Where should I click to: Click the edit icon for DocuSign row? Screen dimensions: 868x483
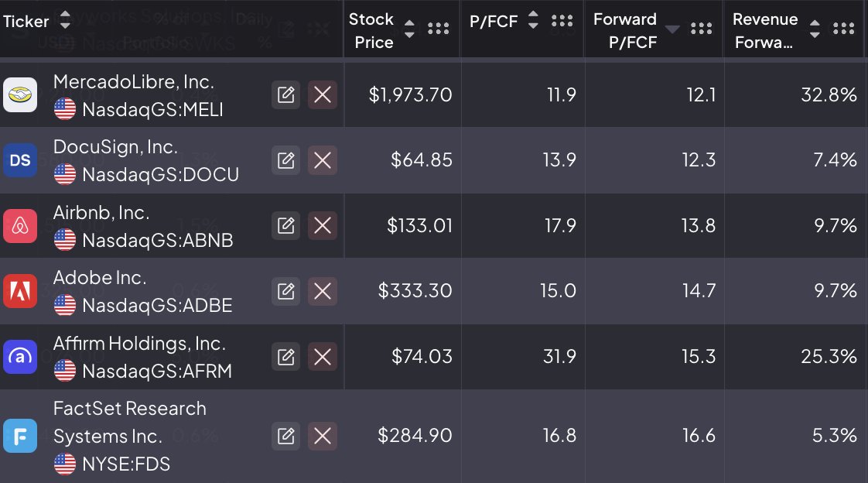click(285, 160)
